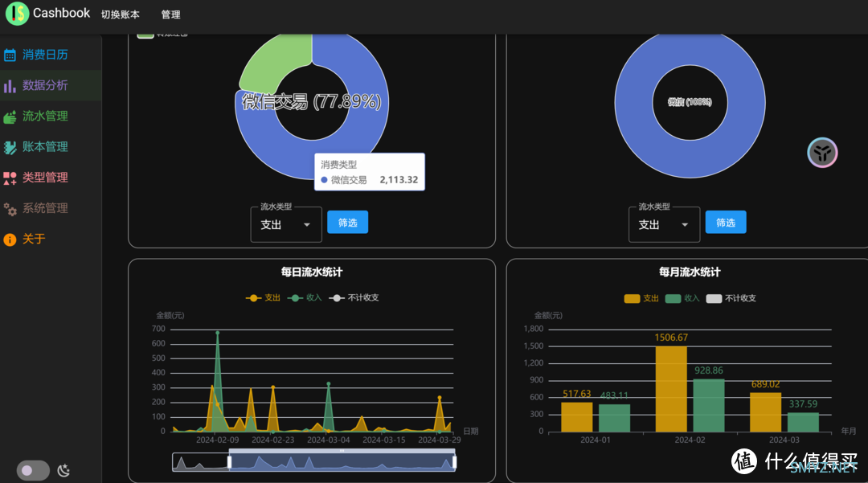Open the 账本管理 sidebar icon
Image resolution: width=868 pixels, height=483 pixels.
click(10, 147)
